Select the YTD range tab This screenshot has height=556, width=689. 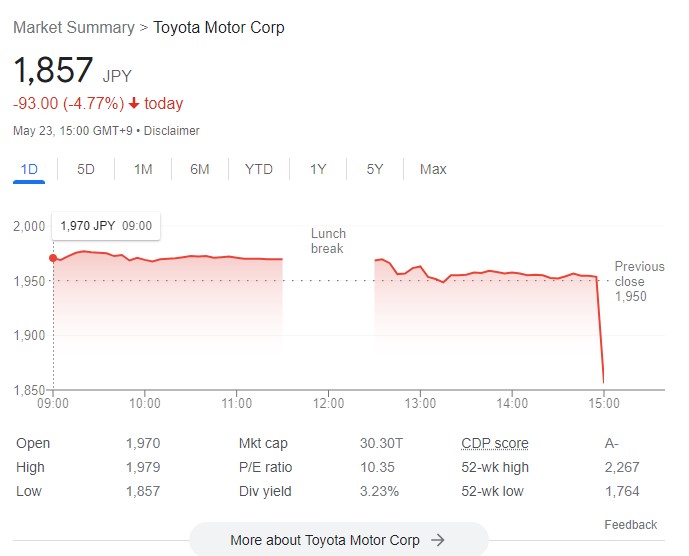click(x=258, y=169)
